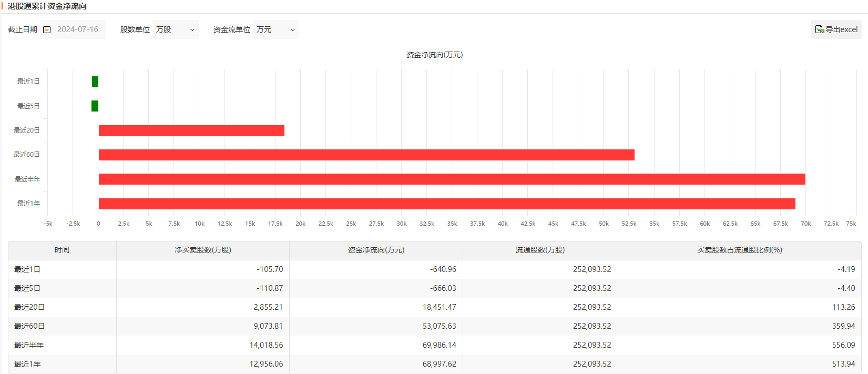Click the 53,075.63 net flow cell
868x374 pixels.
click(376, 326)
